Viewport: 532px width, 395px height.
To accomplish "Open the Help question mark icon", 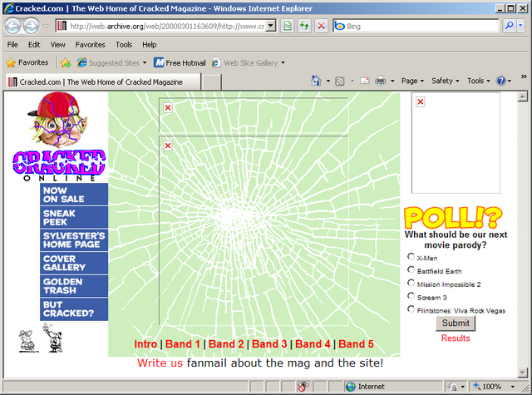I will pos(500,81).
